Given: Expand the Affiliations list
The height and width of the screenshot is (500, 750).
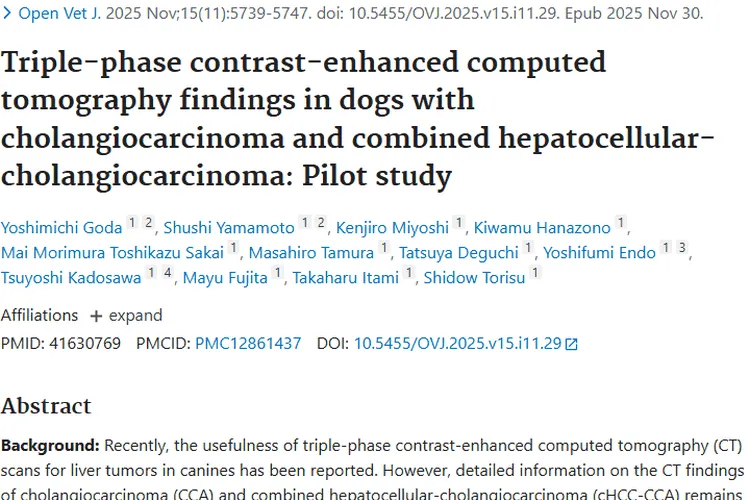Looking at the screenshot, I should (x=126, y=315).
